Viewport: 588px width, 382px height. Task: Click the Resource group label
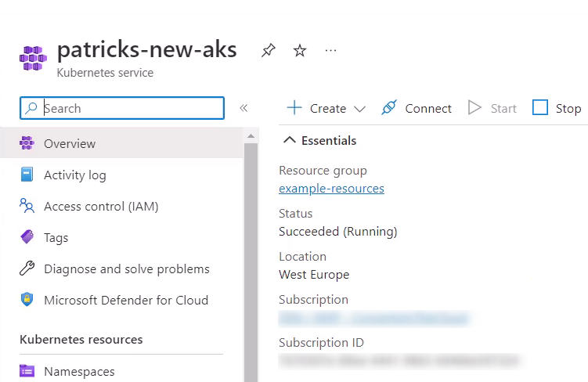pos(323,171)
